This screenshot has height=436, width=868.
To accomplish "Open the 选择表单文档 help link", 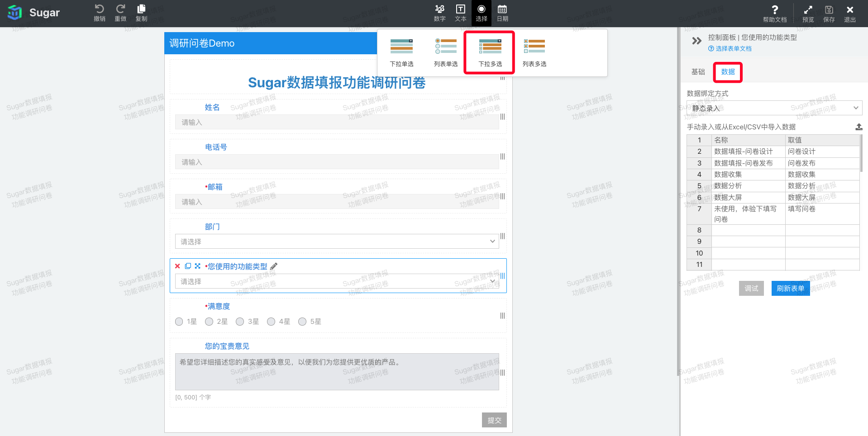I will click(730, 49).
